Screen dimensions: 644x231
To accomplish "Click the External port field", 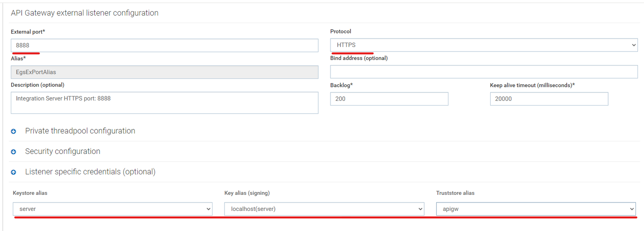I will [164, 45].
